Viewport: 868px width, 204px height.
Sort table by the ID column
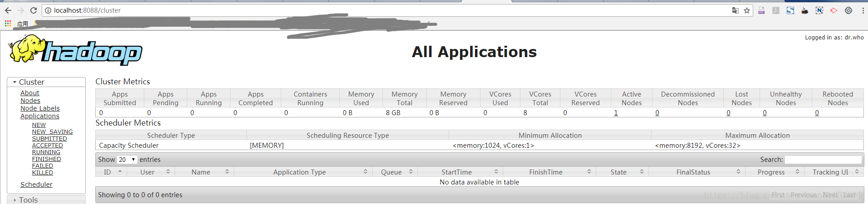(x=111, y=172)
